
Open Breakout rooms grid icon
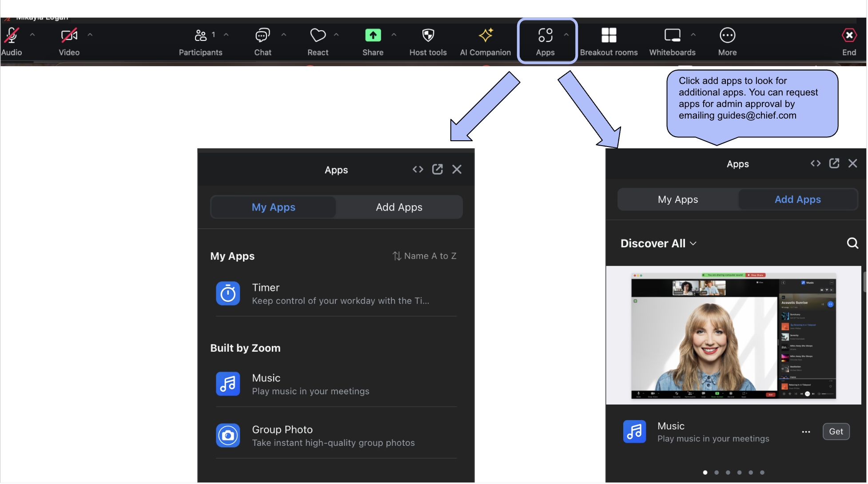pyautogui.click(x=609, y=36)
